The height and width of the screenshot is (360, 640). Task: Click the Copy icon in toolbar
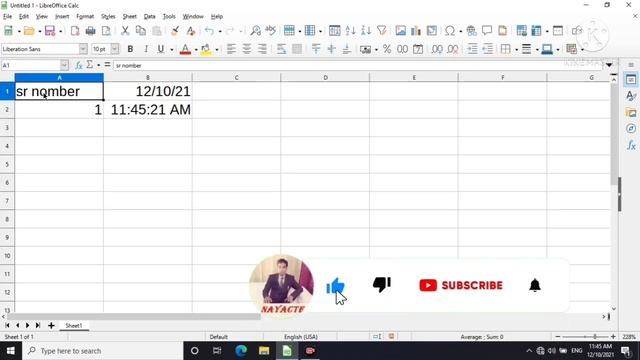point(141,31)
